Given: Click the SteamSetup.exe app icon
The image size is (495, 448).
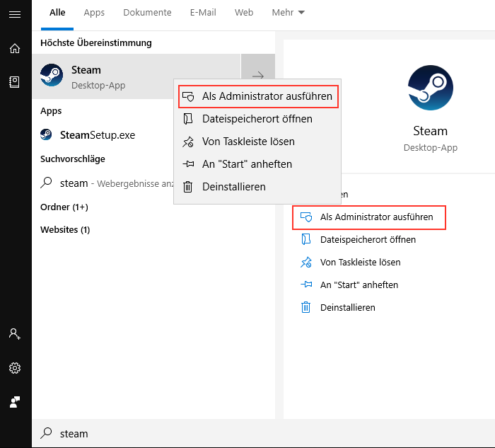Looking at the screenshot, I should 46,134.
